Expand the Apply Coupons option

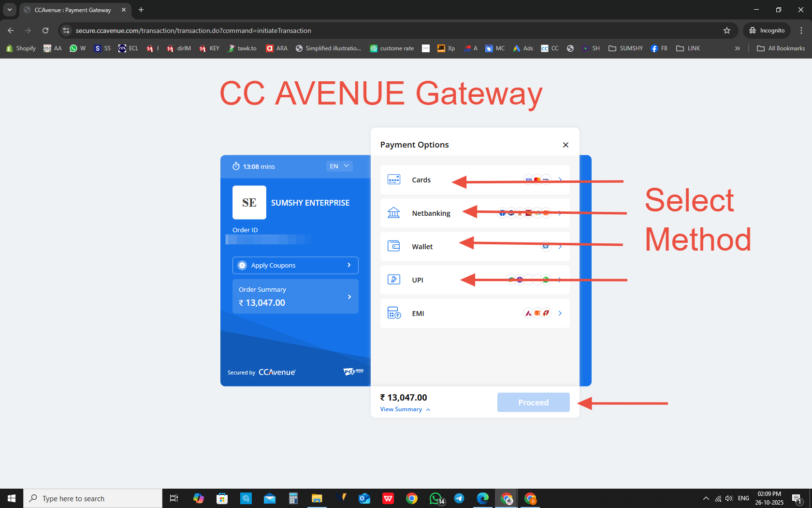tap(295, 265)
